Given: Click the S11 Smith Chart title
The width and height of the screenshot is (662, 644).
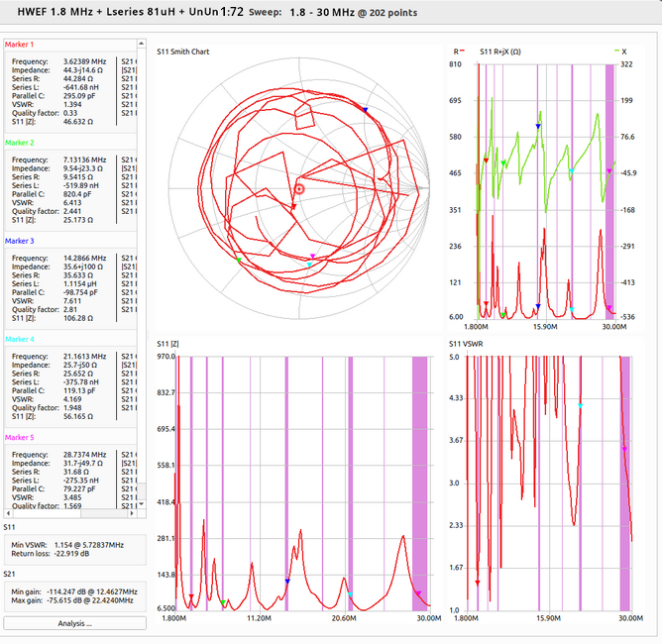Looking at the screenshot, I should pyautogui.click(x=183, y=52).
